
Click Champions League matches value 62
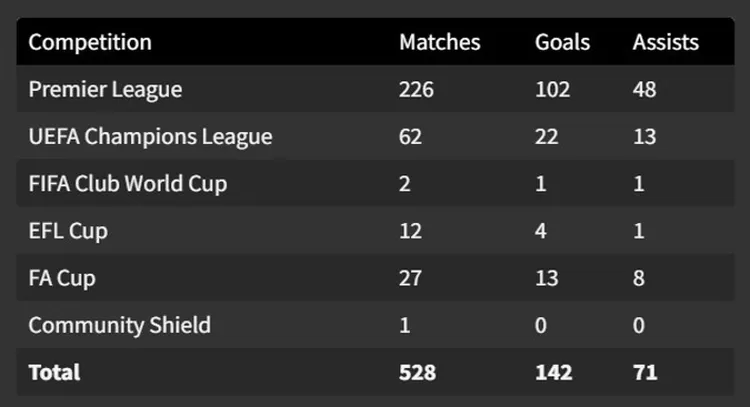410,137
